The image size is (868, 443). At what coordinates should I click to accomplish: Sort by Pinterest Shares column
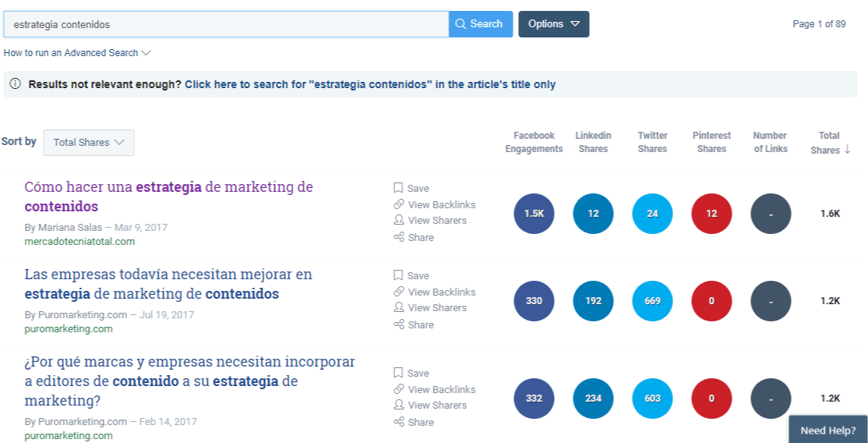pyautogui.click(x=711, y=142)
